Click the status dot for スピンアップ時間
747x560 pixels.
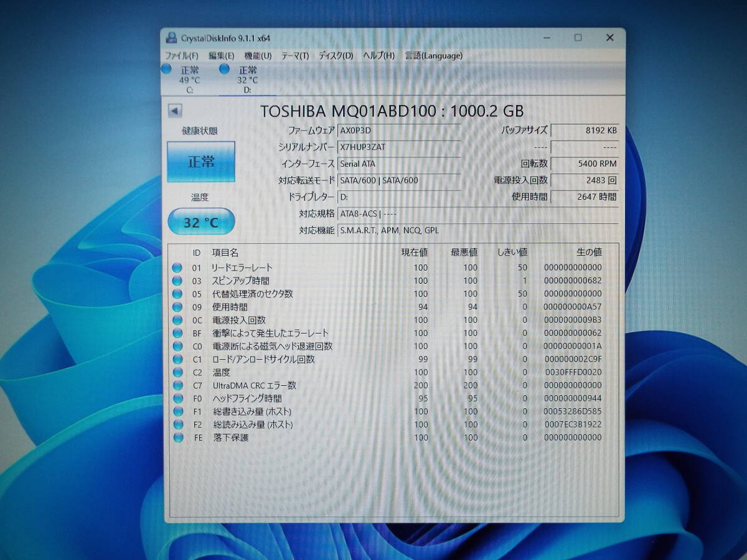(x=177, y=281)
